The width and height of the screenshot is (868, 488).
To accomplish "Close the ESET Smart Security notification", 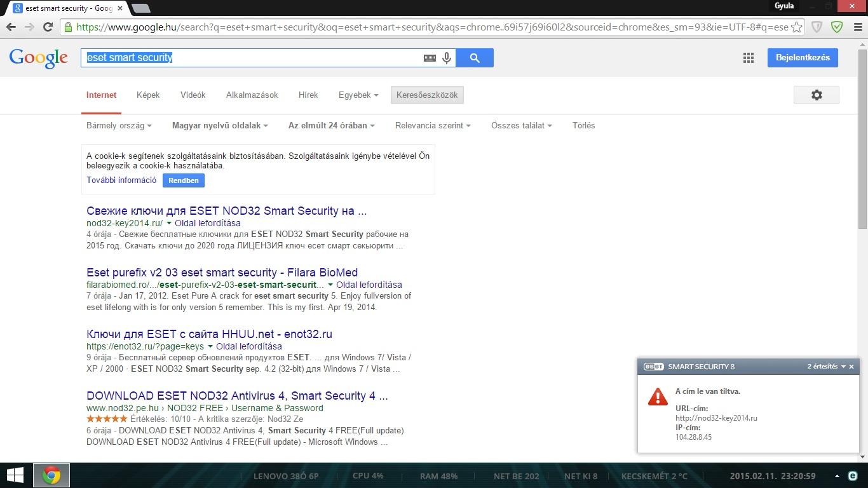I will [851, 367].
